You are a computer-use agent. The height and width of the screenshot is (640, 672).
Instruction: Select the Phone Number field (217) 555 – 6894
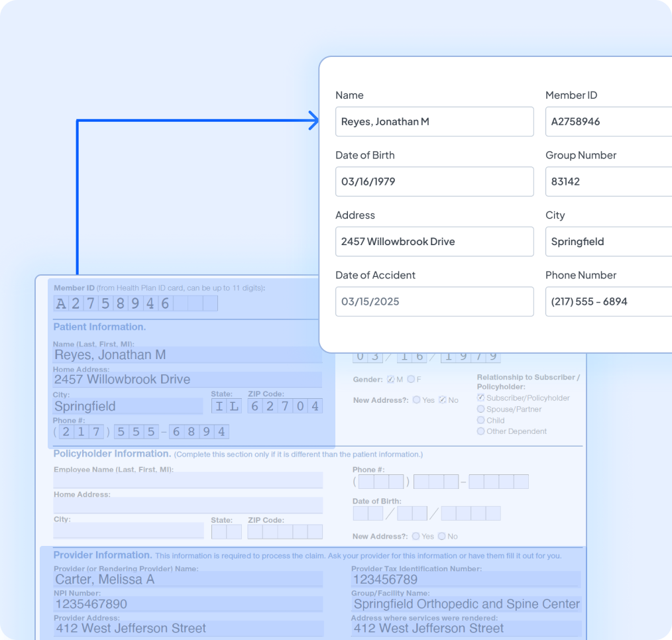(608, 301)
